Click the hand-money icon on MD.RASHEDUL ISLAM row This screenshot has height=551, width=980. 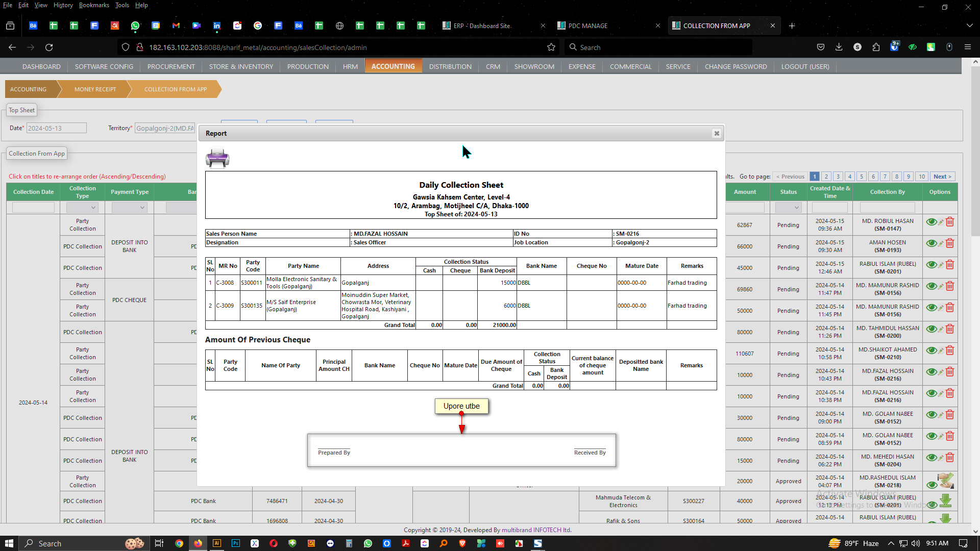pyautogui.click(x=946, y=480)
